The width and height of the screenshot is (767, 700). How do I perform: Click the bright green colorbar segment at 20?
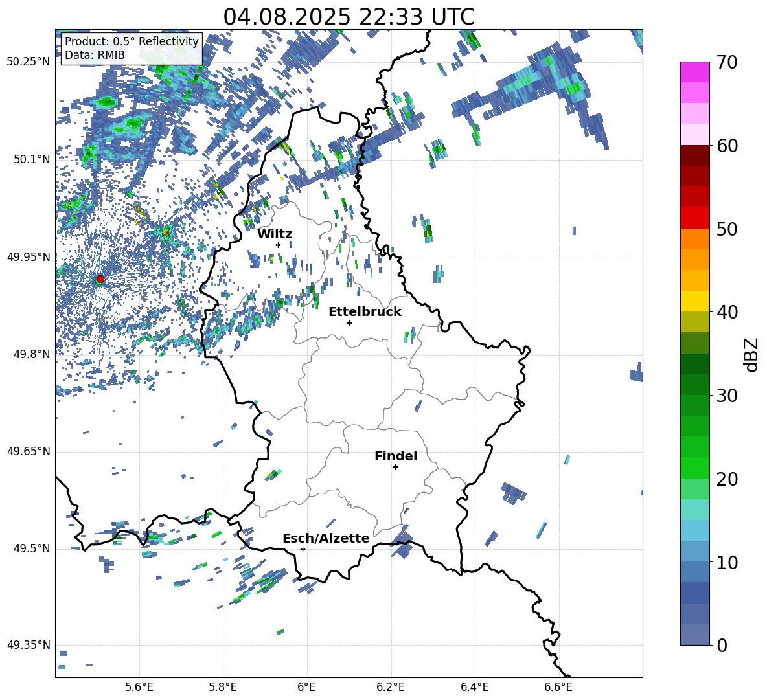[x=695, y=468]
